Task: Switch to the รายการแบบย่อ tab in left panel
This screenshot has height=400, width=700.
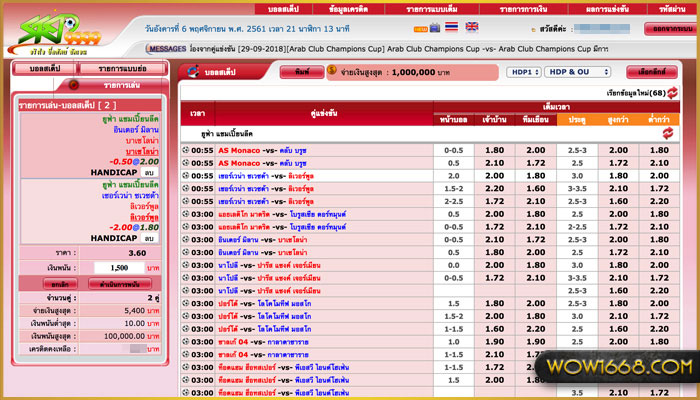Action: click(x=123, y=69)
